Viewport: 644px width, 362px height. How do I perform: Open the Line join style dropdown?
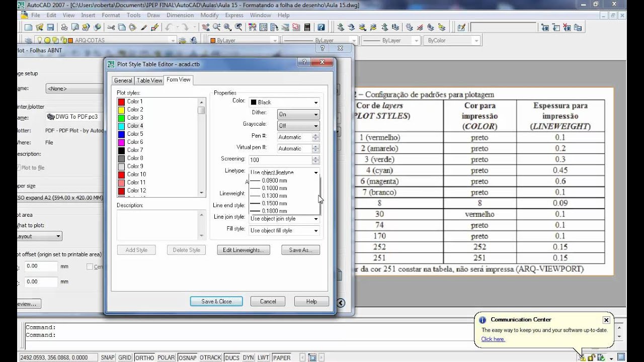(x=284, y=219)
